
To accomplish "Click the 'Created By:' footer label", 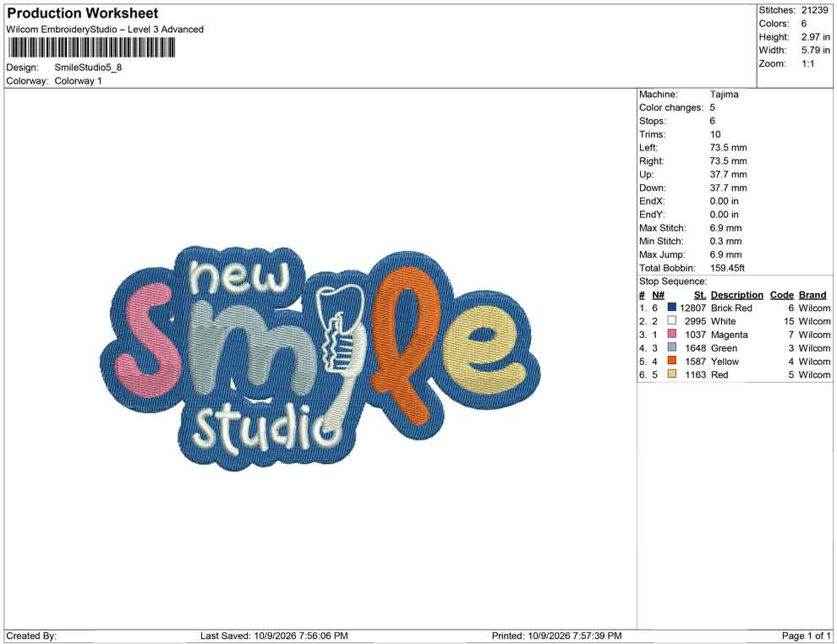I will (x=31, y=636).
